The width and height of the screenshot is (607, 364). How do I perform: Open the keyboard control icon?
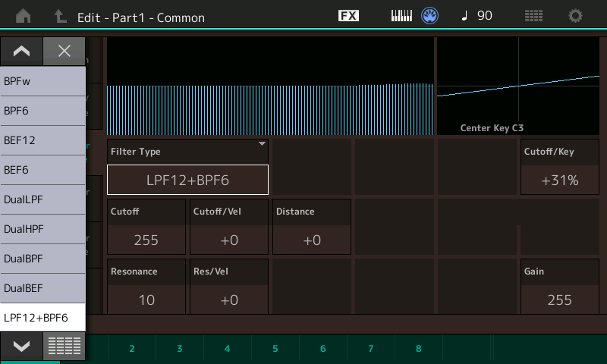point(401,16)
